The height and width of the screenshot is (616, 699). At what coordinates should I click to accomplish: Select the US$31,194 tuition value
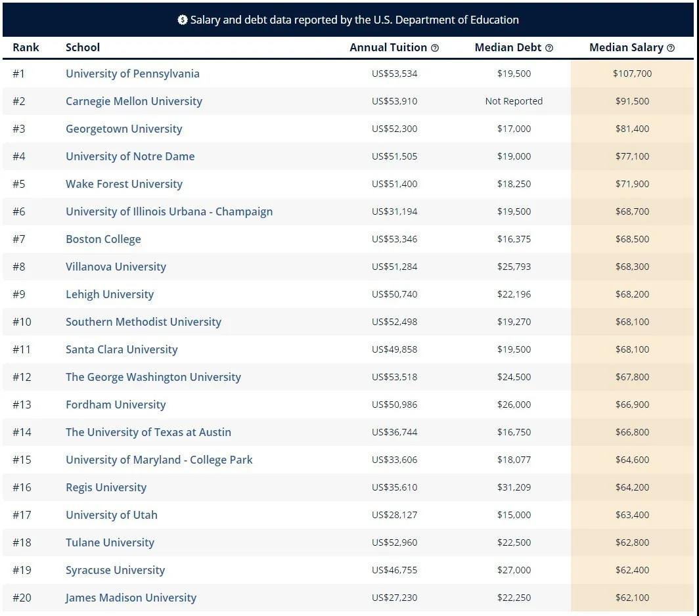[395, 211]
